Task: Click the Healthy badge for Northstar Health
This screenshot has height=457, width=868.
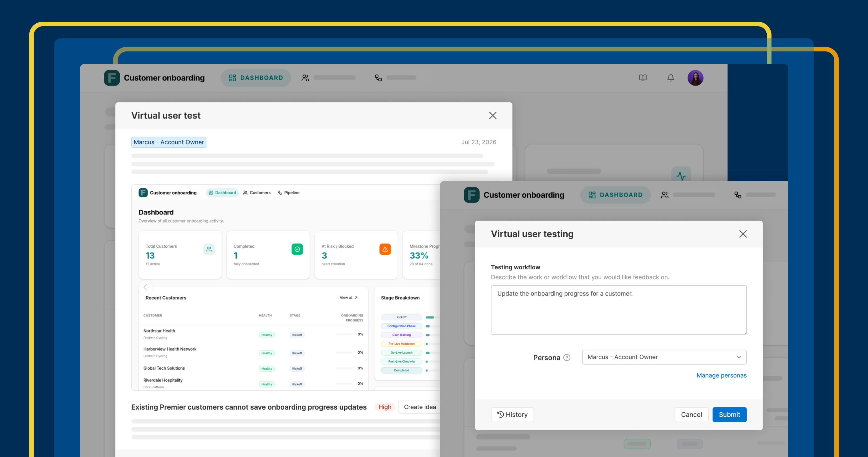Action: click(x=266, y=335)
